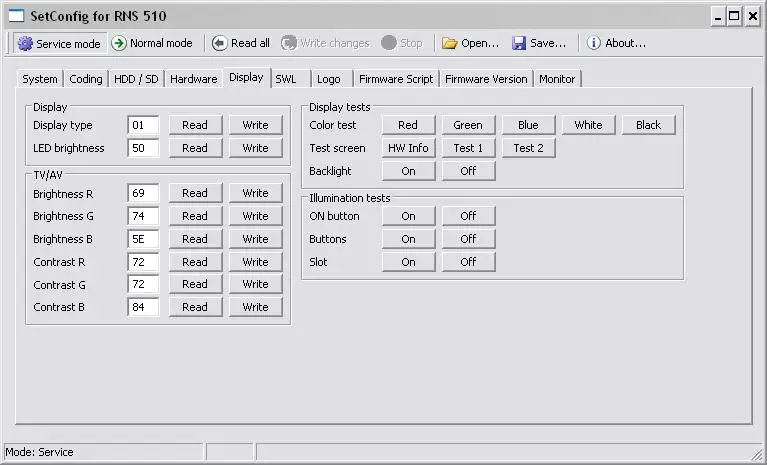Screen dimensions: 767x465
Task: Read the Contrast B value
Action: point(195,307)
